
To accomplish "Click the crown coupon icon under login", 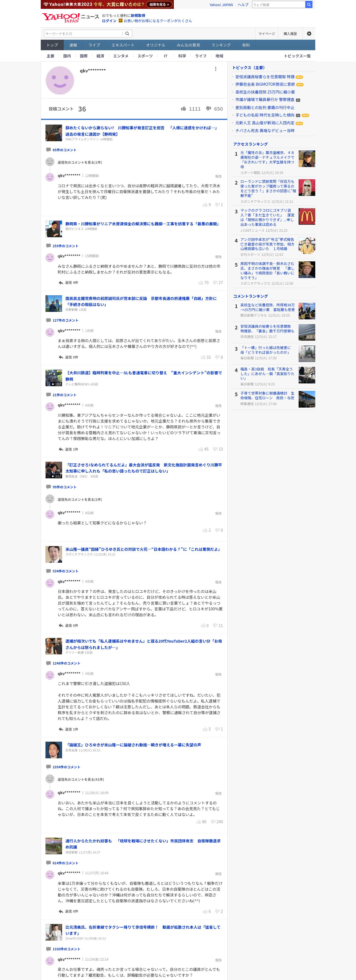I will [x=121, y=21].
